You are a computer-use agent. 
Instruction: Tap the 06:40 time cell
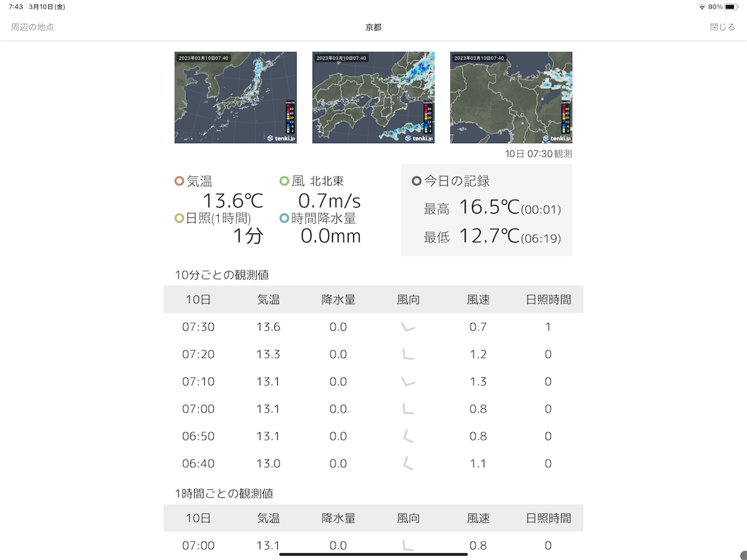pos(198,463)
